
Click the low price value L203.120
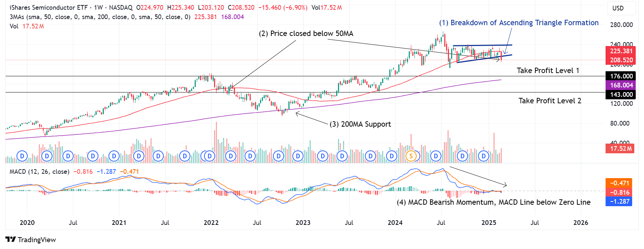click(211, 8)
